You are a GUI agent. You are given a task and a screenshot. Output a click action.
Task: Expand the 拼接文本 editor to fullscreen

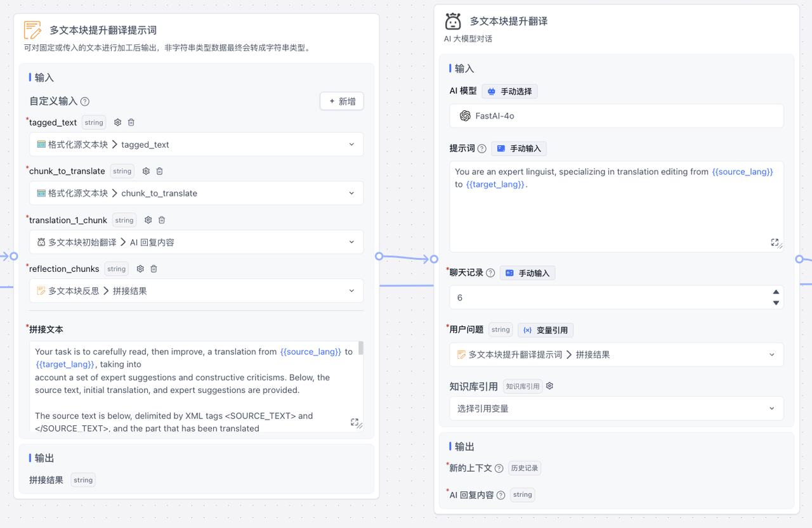355,422
